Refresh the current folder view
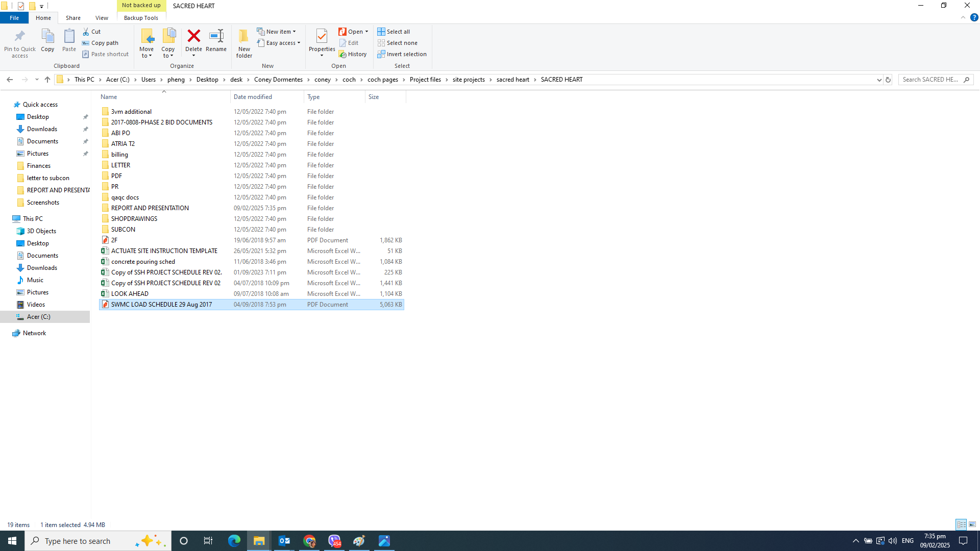Viewport: 980px width, 551px height. (888, 80)
